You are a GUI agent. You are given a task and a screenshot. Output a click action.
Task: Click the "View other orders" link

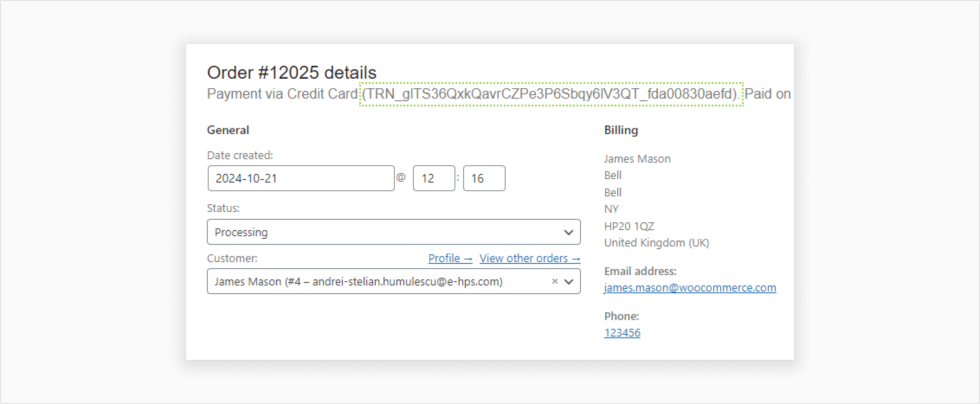click(529, 258)
